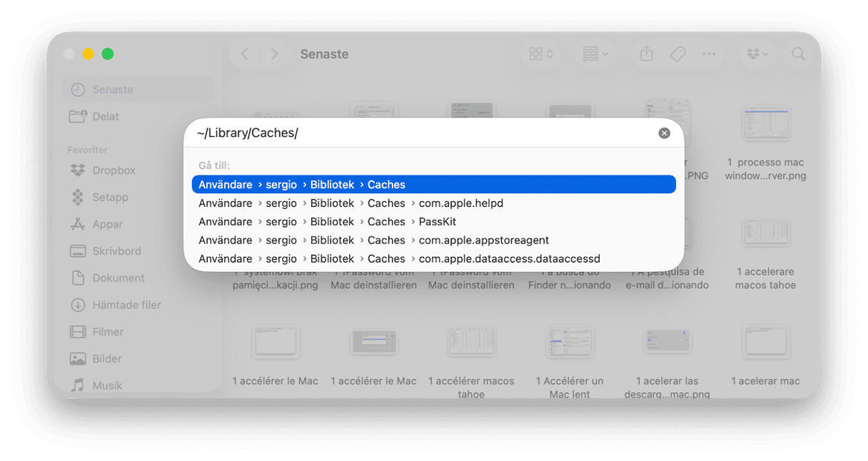Click the Delat shared folder icon

click(x=78, y=116)
